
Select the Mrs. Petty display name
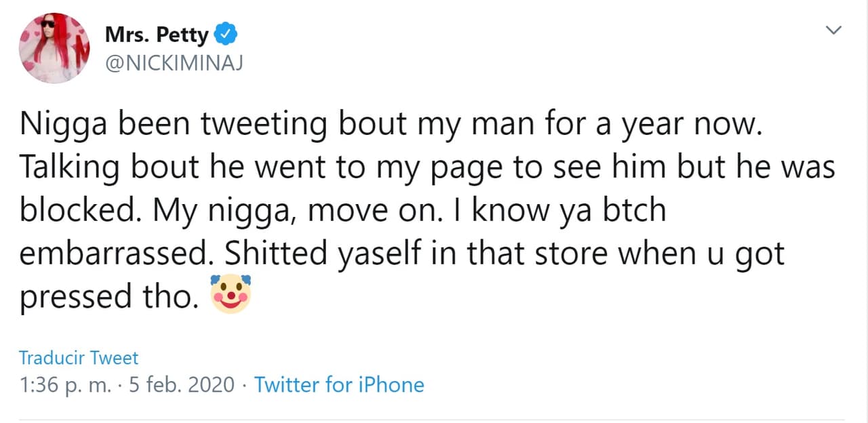tap(157, 33)
